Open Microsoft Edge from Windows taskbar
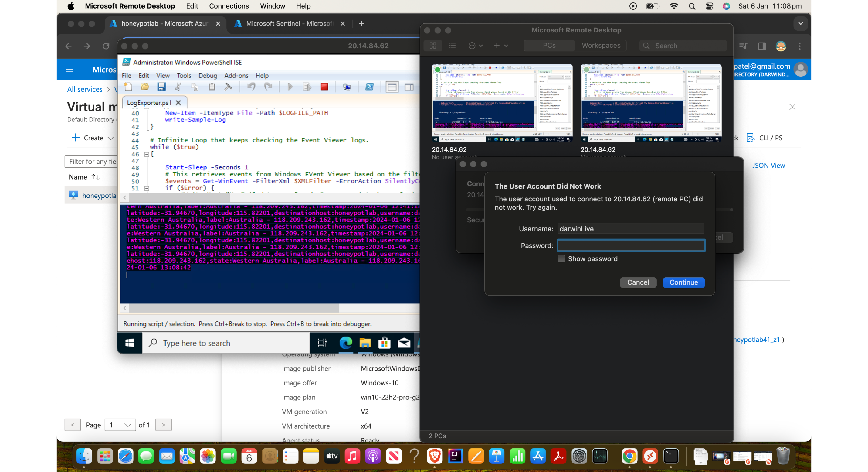 346,343
